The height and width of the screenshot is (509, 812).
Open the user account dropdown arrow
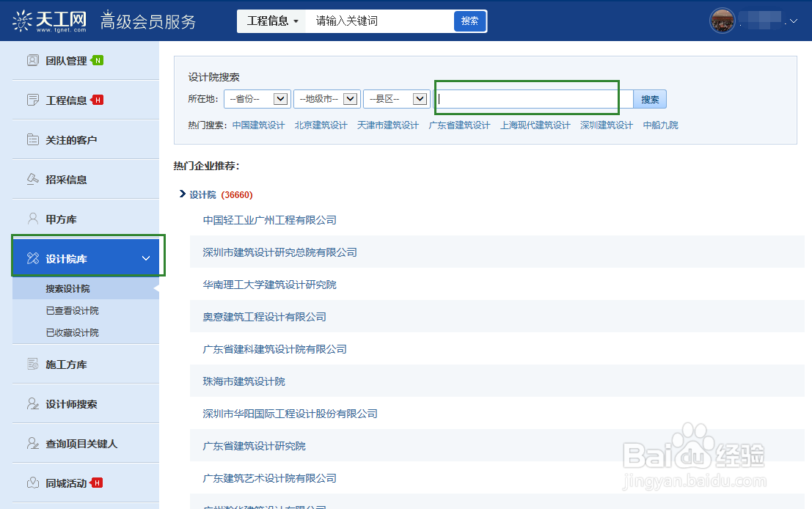pyautogui.click(x=794, y=21)
